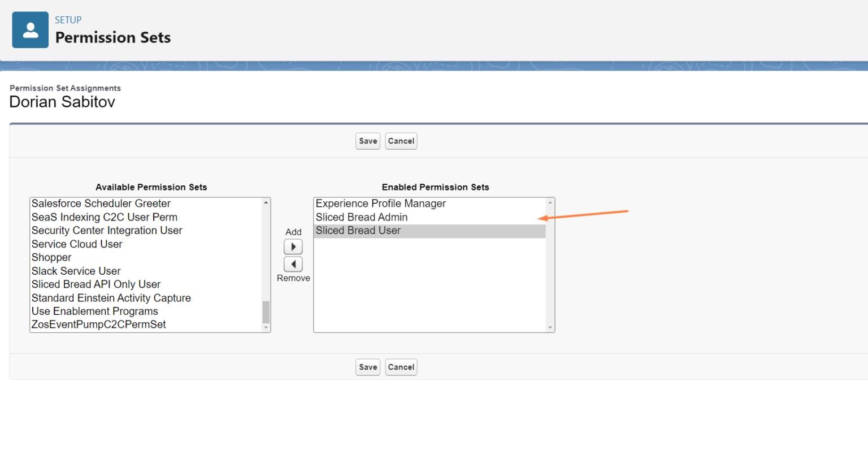The image size is (868, 476).
Task: Click the Add right-arrow button
Action: click(293, 247)
